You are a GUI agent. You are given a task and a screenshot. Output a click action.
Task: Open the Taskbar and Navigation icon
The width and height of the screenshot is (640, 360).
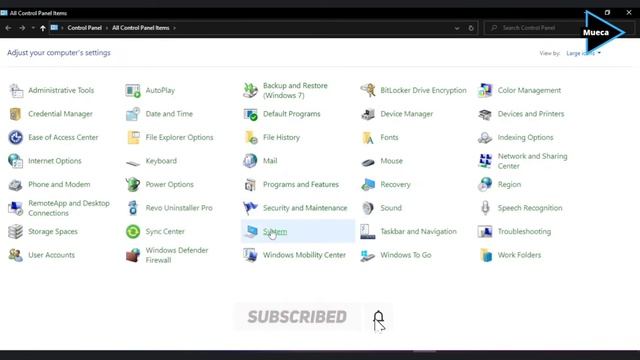[x=368, y=231]
